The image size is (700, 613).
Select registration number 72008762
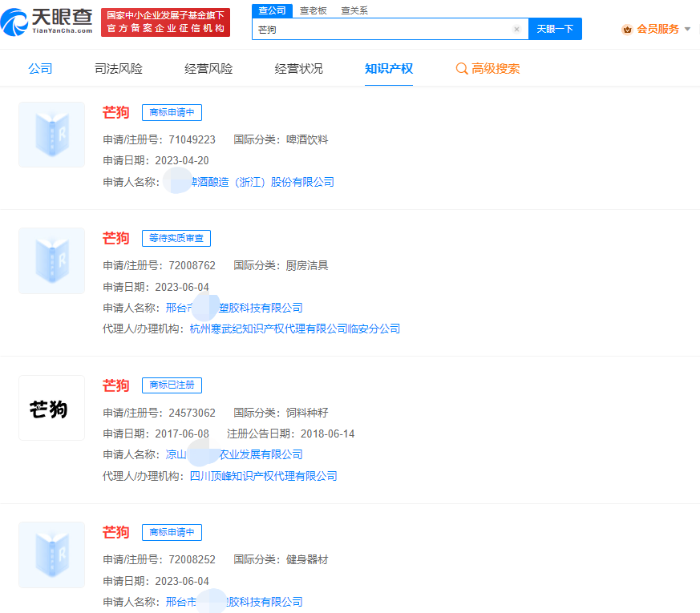coord(192,265)
